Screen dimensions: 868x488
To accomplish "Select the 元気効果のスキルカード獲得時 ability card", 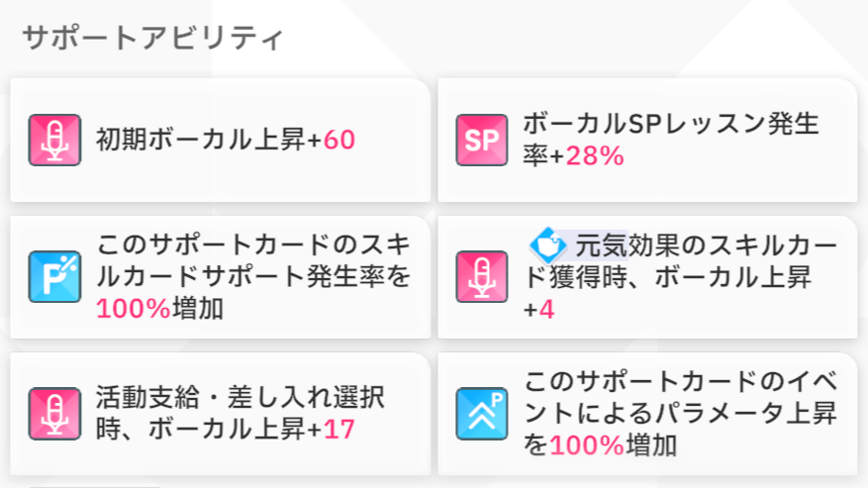I will [x=647, y=277].
